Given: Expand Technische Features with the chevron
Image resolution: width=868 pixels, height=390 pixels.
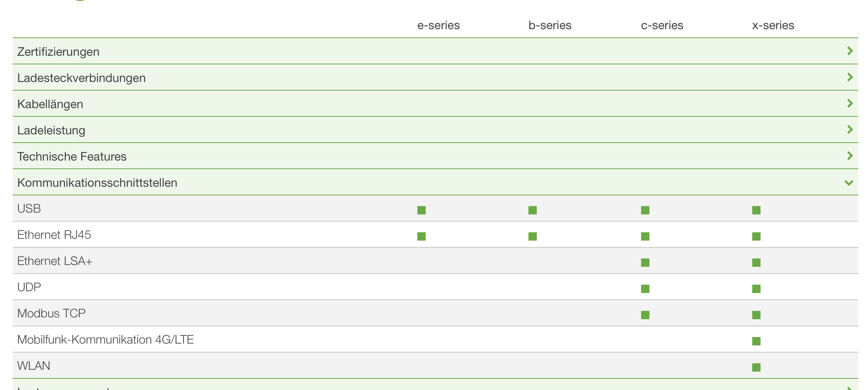Looking at the screenshot, I should coord(850,156).
